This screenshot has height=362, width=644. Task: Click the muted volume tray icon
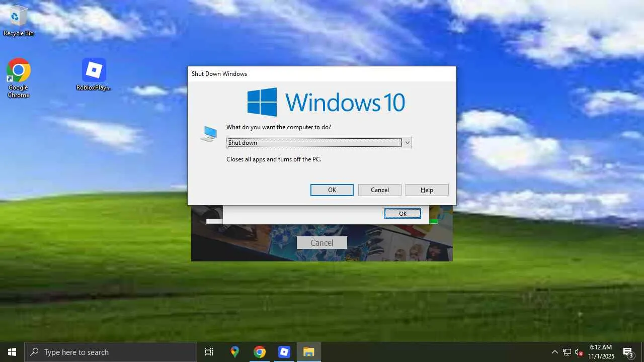tap(579, 352)
